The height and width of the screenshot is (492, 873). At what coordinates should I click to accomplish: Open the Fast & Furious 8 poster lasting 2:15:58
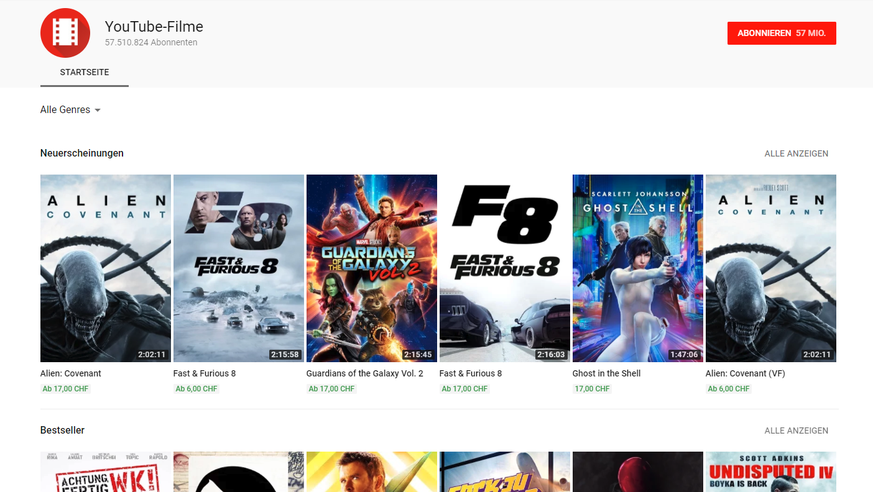[x=238, y=268]
